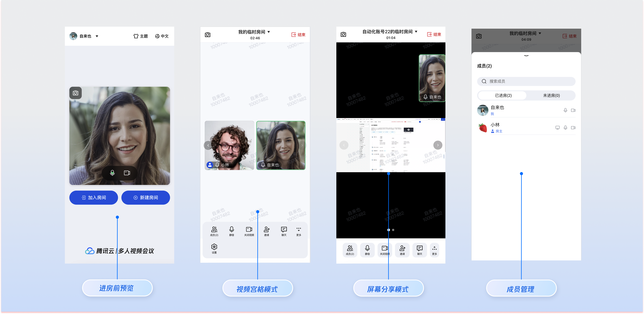The height and width of the screenshot is (314, 644).
Task: Open 更多 menu in screen share toolbar
Action: pyautogui.click(x=434, y=250)
